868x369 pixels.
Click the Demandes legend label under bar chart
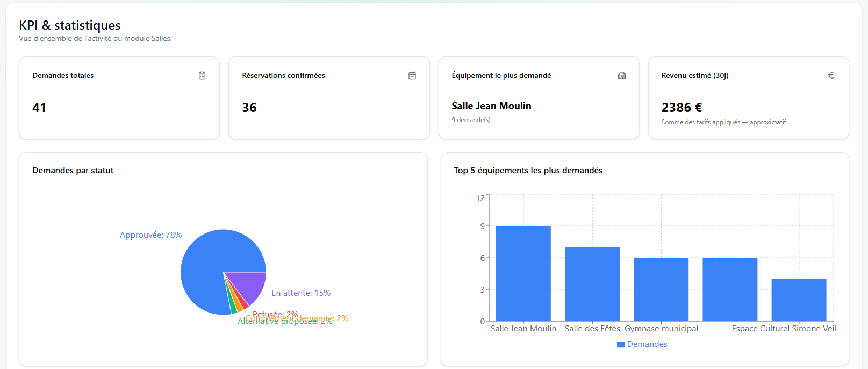click(647, 344)
